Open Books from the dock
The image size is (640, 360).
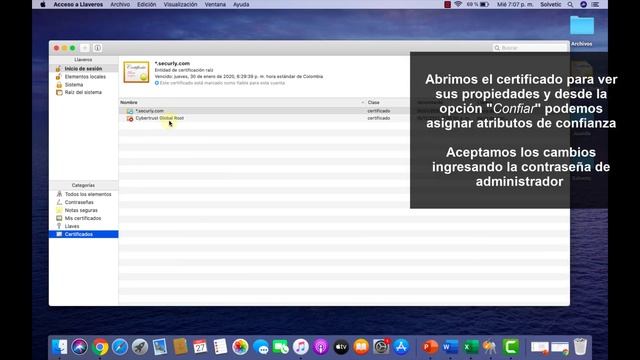point(361,347)
